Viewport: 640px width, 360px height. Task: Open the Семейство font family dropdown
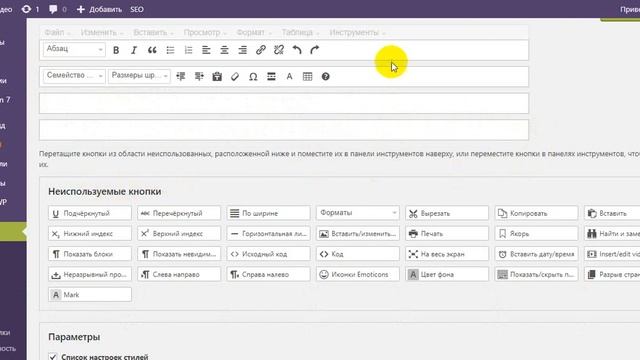click(74, 76)
